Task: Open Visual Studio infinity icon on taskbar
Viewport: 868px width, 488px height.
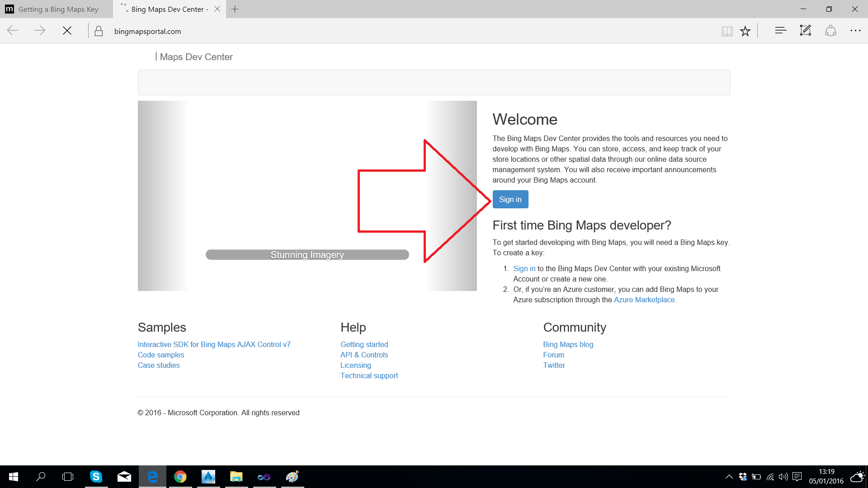Action: tap(264, 477)
